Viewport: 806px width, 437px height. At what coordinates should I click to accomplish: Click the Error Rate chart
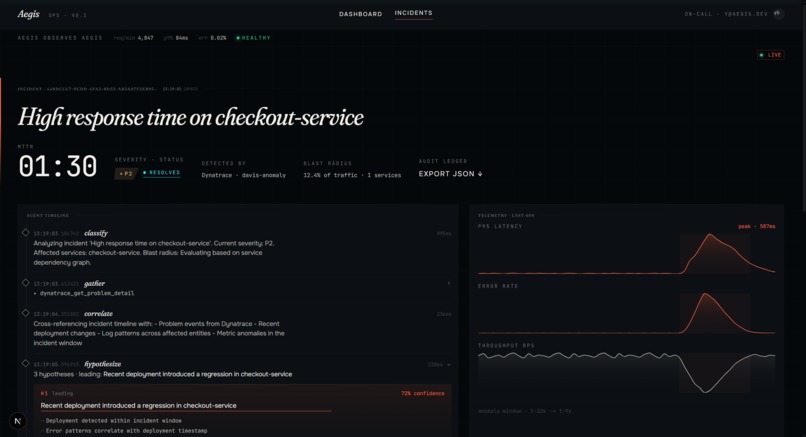[x=626, y=313]
